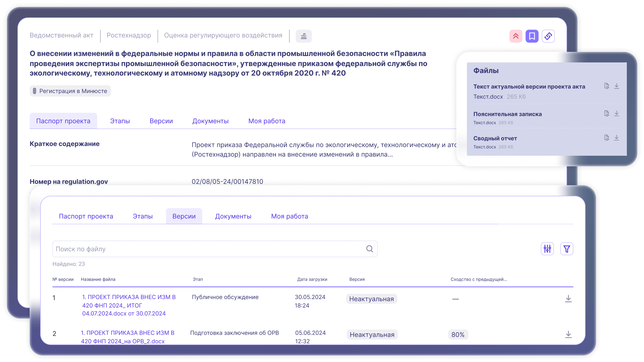Click the search magnifier in file search
Viewport: 644px width, 362px height.
pos(370,249)
